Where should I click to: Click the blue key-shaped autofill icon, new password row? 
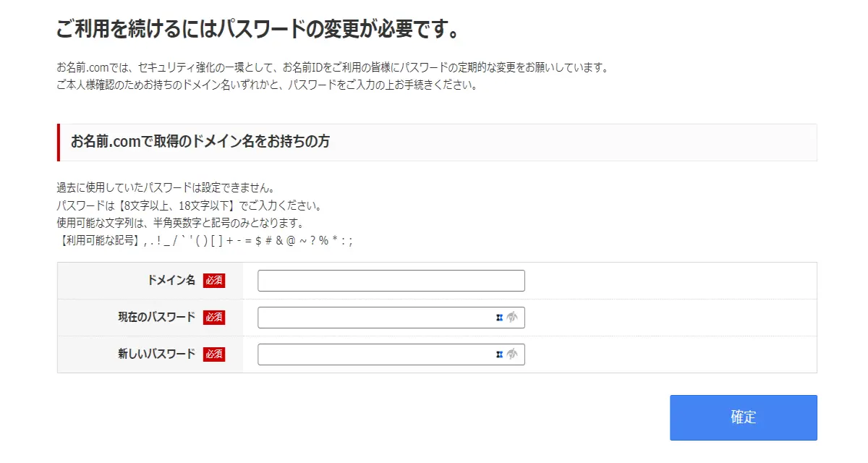tap(499, 354)
